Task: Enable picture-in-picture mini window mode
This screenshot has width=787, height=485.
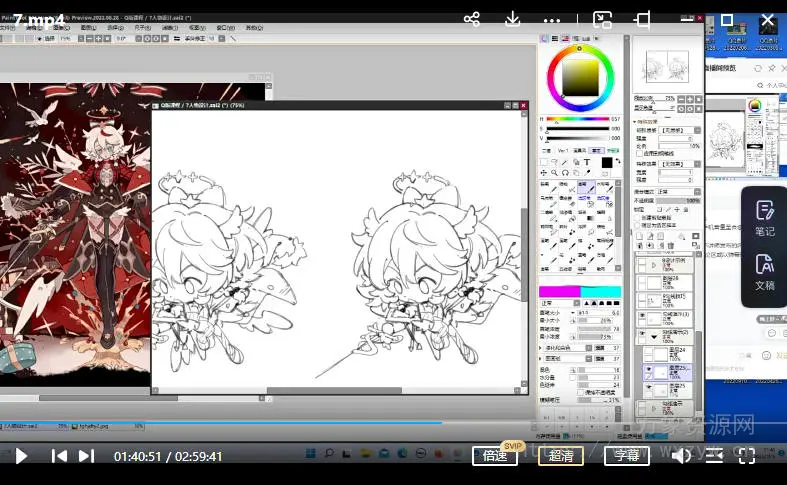Action: (602, 19)
